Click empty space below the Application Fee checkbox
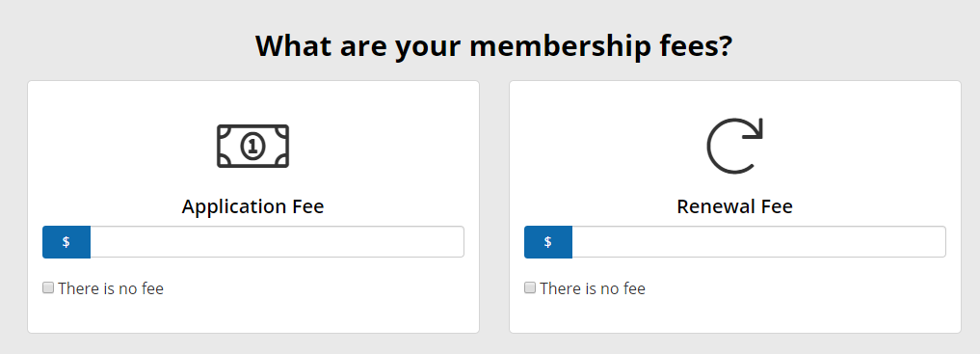Viewport: 980px width, 354px height. 253,315
